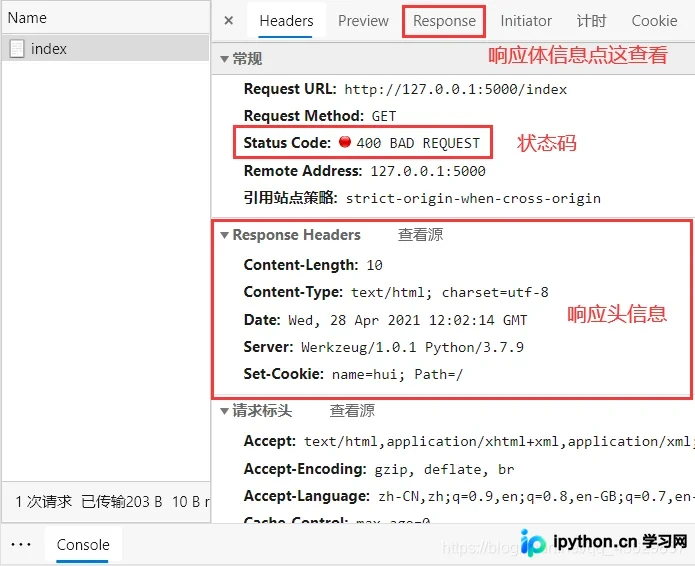
Task: Collapse the 请求标头 request headers section
Action: click(224, 411)
